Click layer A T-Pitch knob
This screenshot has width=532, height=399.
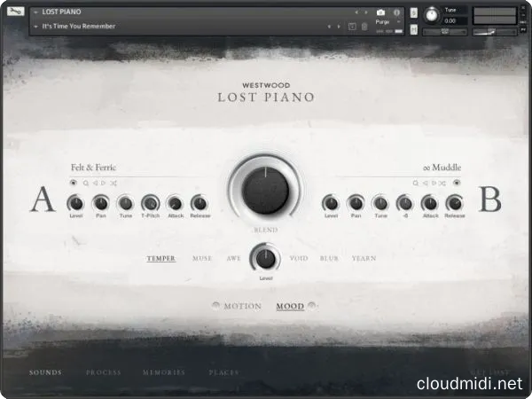point(151,204)
